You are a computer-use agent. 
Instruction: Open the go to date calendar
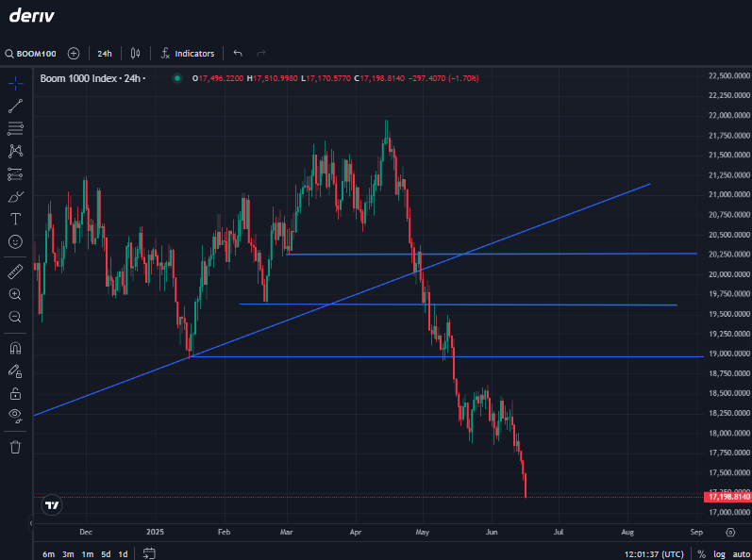(149, 553)
